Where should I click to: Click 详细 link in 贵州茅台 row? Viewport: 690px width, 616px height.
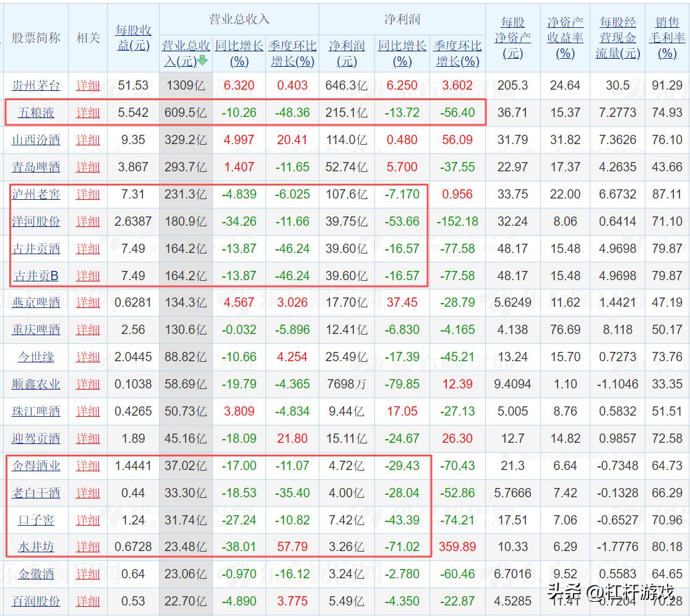click(88, 85)
